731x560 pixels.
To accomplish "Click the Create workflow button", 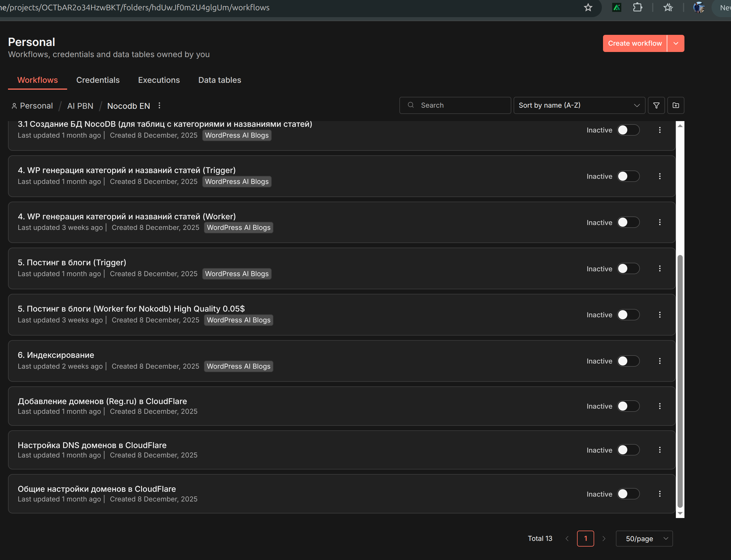I will click(634, 43).
